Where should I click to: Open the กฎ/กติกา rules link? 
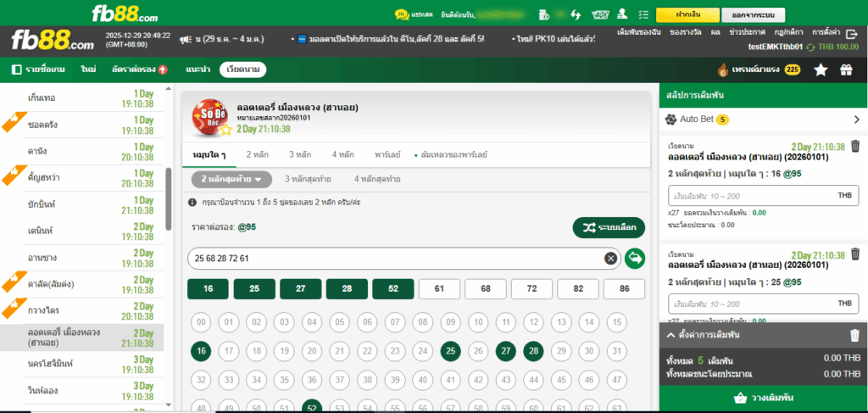(790, 32)
